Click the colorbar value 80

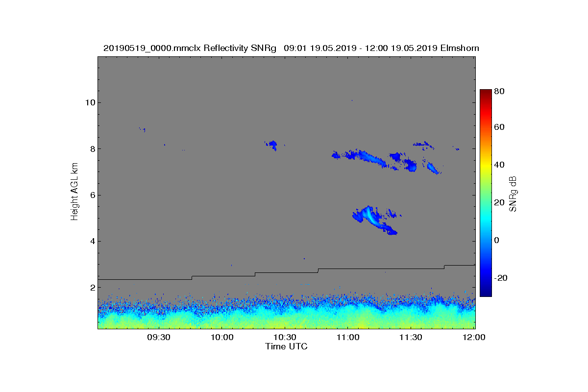500,91
